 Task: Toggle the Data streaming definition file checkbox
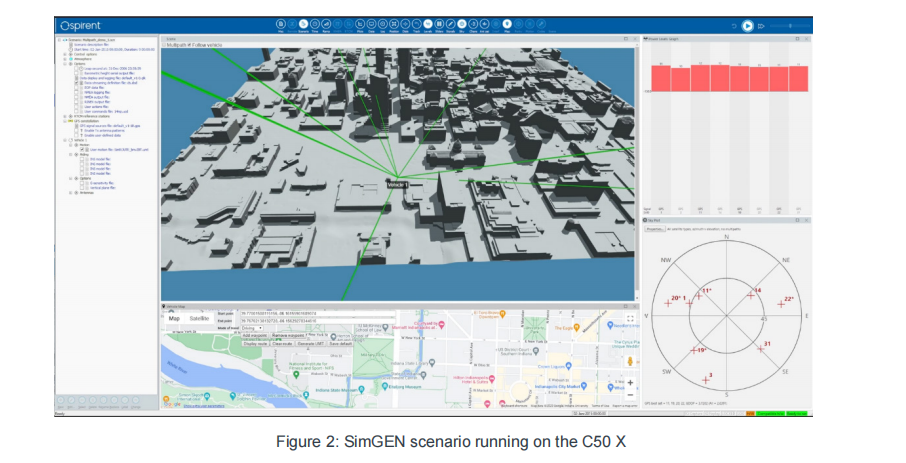pyautogui.click(x=76, y=82)
